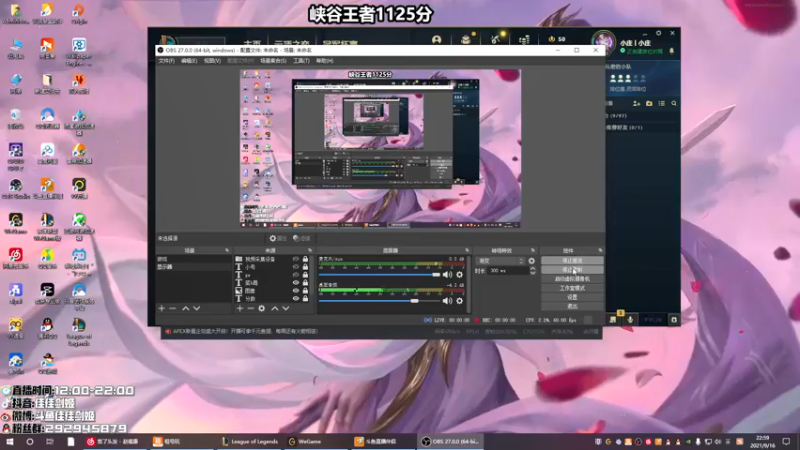Increase transition duration with up arrow
800x450 pixels.
[x=533, y=268]
